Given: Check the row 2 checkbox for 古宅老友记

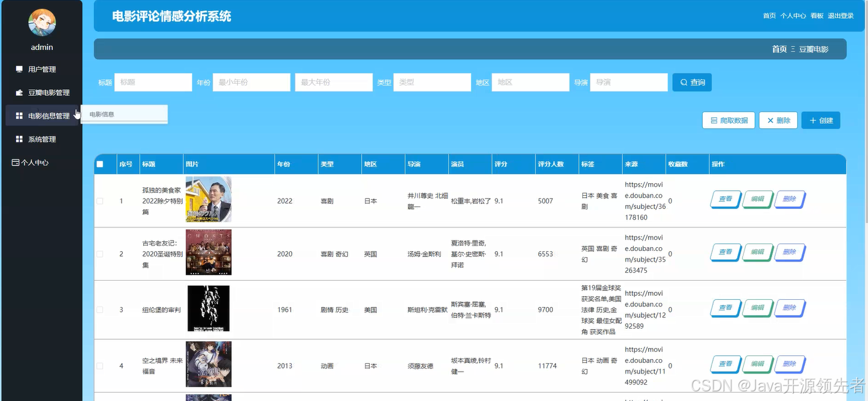Looking at the screenshot, I should click(x=100, y=254).
